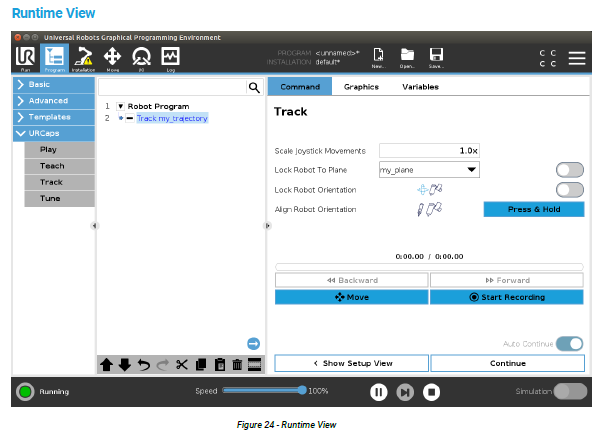Open the hamburger menu
The height and width of the screenshot is (431, 597).
click(576, 58)
